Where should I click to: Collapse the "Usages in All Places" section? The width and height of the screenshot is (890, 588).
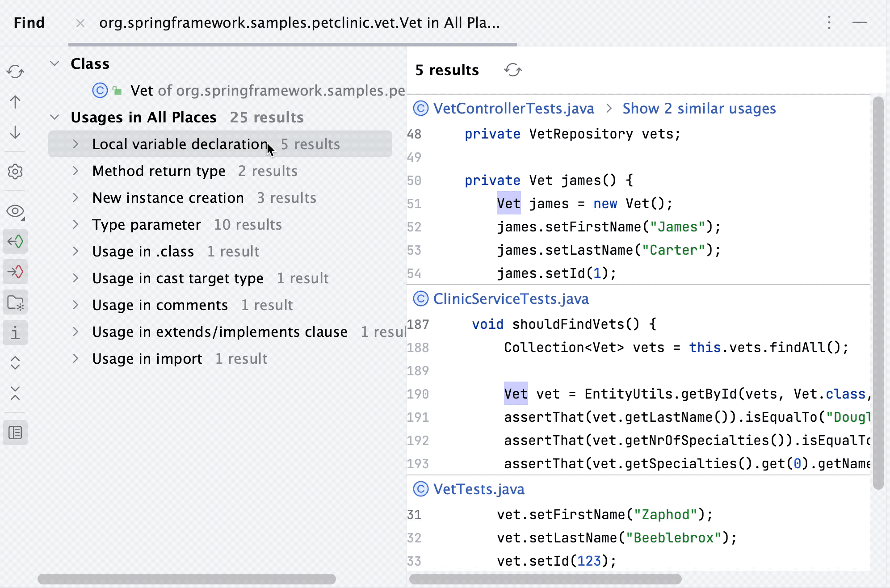coord(55,117)
